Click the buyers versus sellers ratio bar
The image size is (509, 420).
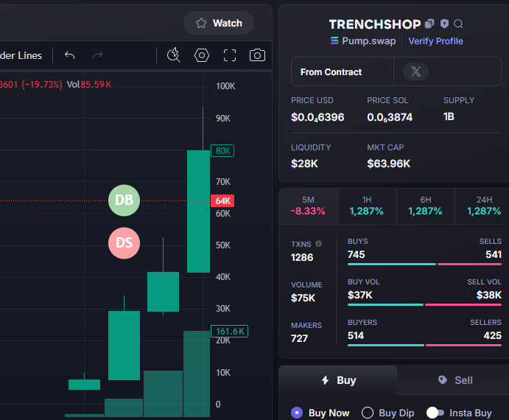coord(424,345)
